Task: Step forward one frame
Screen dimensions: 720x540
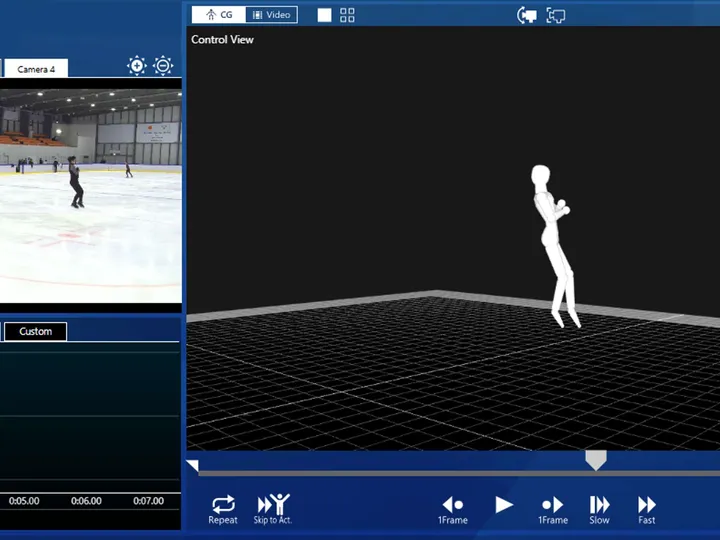Action: (x=553, y=507)
